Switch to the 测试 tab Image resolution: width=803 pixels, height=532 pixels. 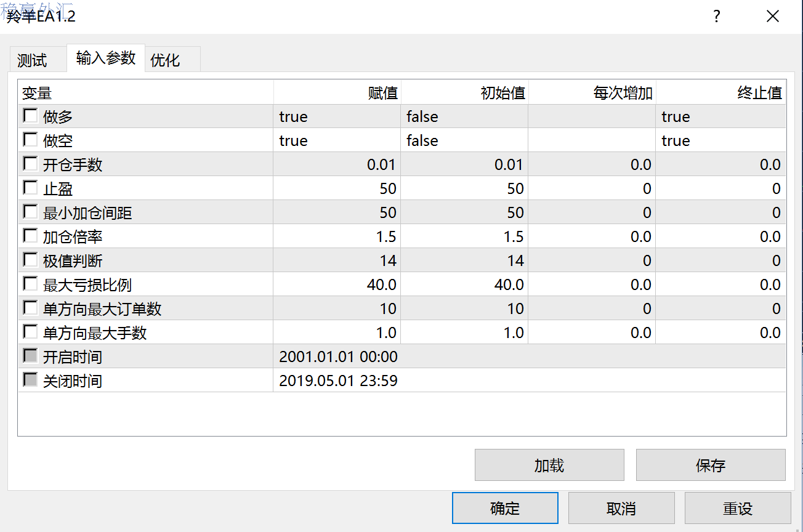coord(38,60)
